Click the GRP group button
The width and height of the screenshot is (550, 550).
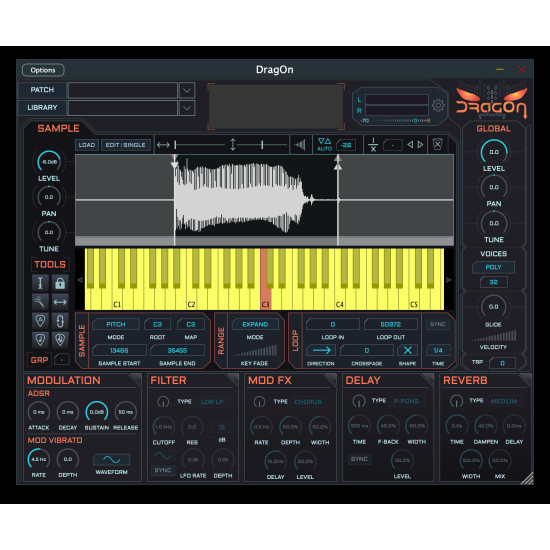39,360
